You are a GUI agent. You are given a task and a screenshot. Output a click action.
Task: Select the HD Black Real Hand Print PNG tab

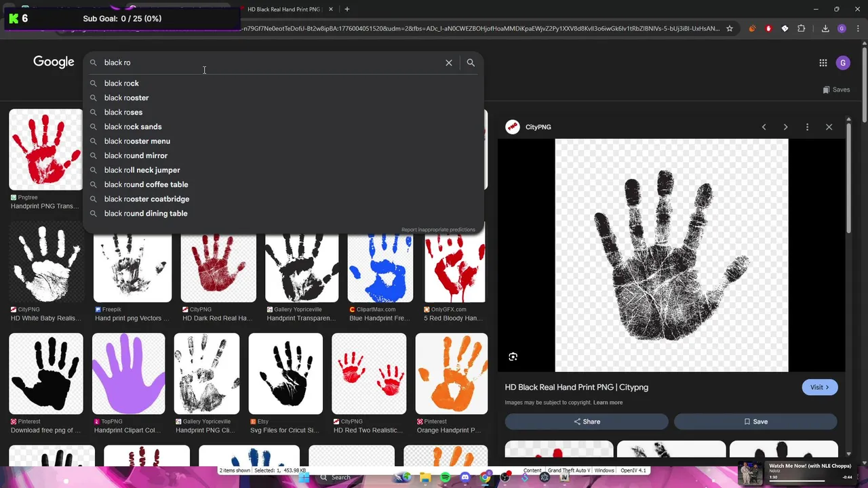pos(283,9)
